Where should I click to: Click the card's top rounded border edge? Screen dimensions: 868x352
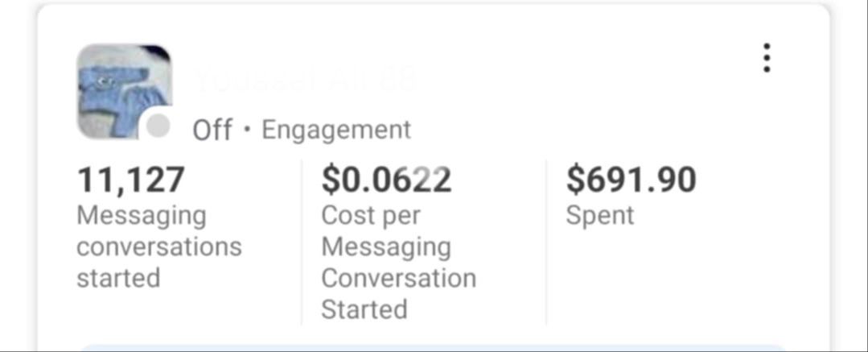434,5
